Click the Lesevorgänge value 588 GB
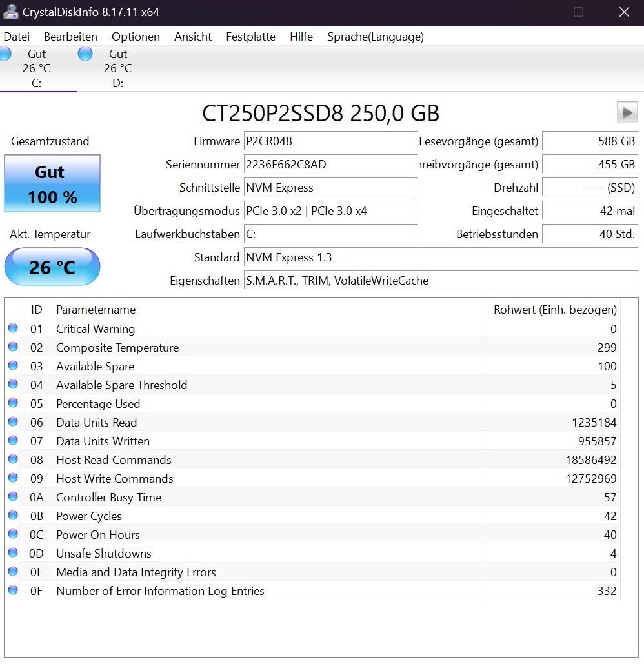The width and height of the screenshot is (644, 664). click(x=590, y=141)
